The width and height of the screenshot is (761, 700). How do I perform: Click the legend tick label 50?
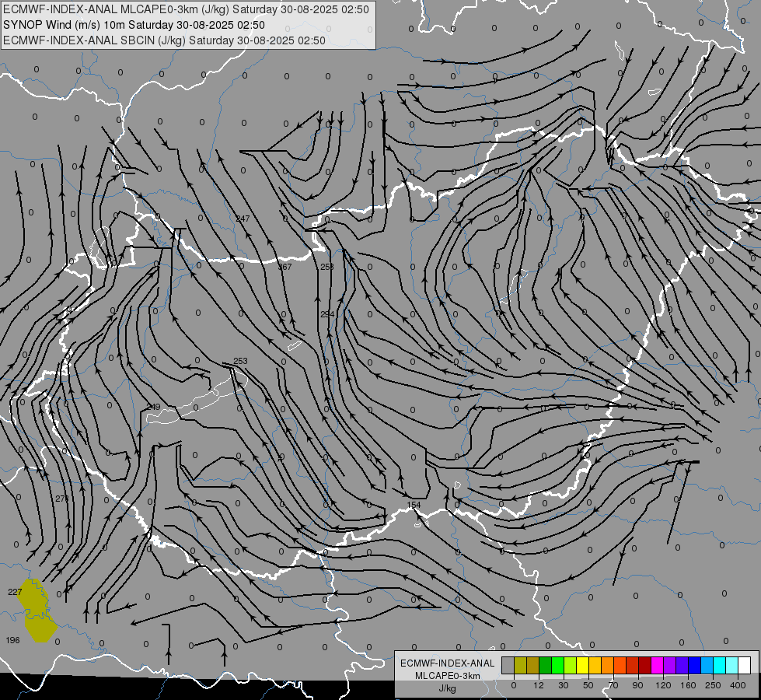tap(588, 685)
